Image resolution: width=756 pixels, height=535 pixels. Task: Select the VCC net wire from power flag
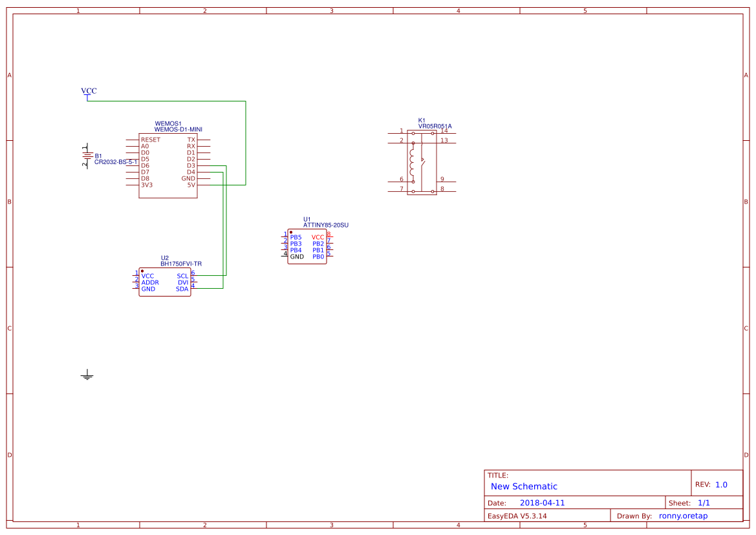click(x=162, y=101)
